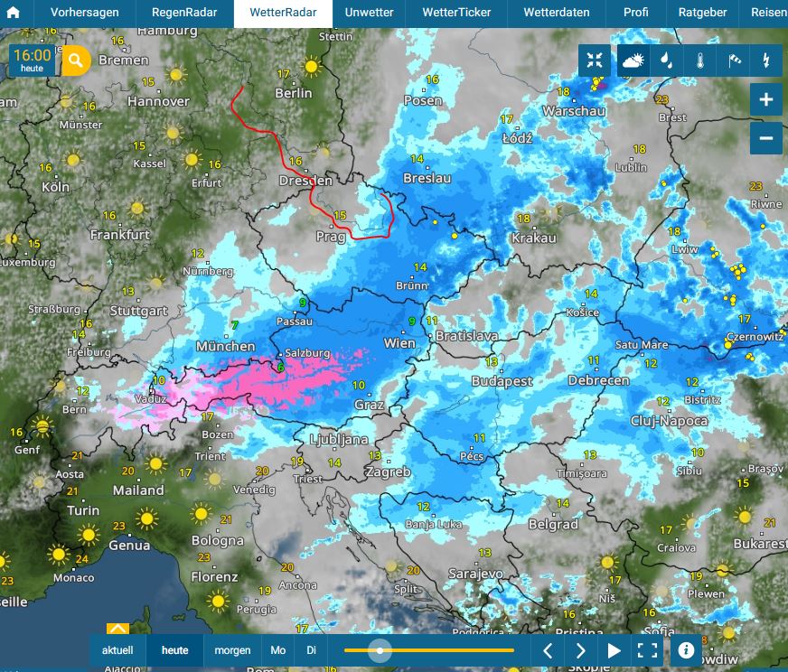Open the yellow location search magnifier
The height and width of the screenshot is (672, 788).
pyautogui.click(x=77, y=61)
